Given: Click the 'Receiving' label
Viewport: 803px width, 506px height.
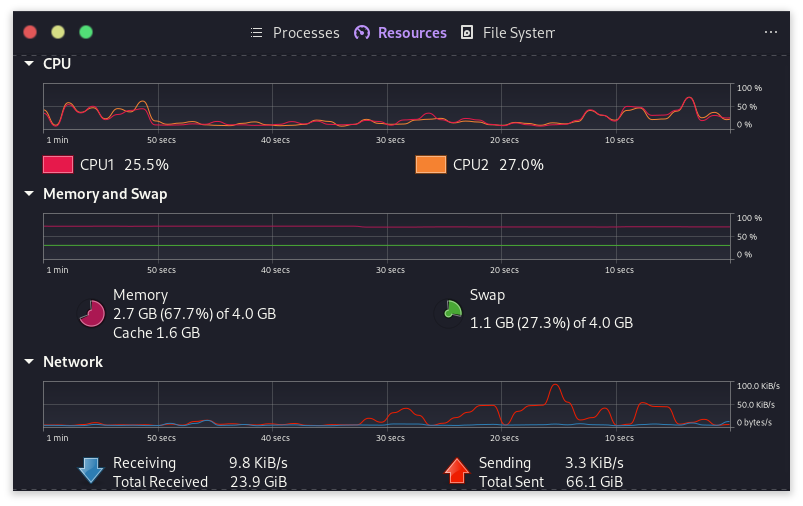Looking at the screenshot, I should pyautogui.click(x=144, y=463).
